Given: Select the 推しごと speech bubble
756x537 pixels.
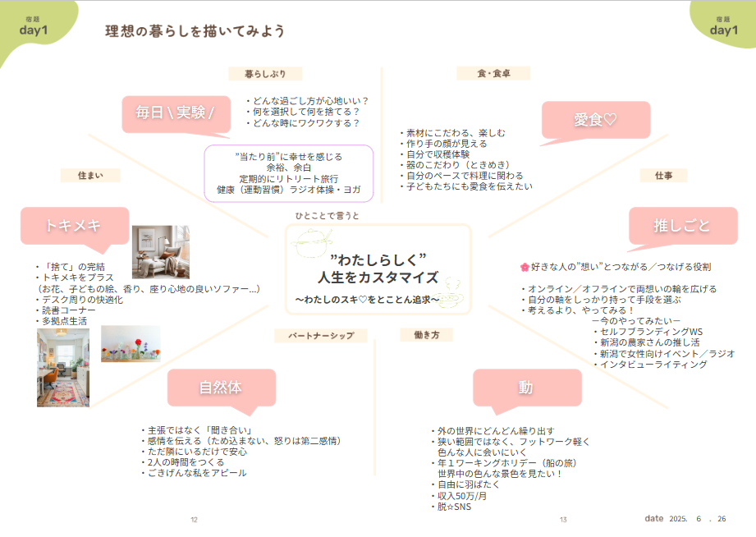Looking at the screenshot, I should pos(681,225).
